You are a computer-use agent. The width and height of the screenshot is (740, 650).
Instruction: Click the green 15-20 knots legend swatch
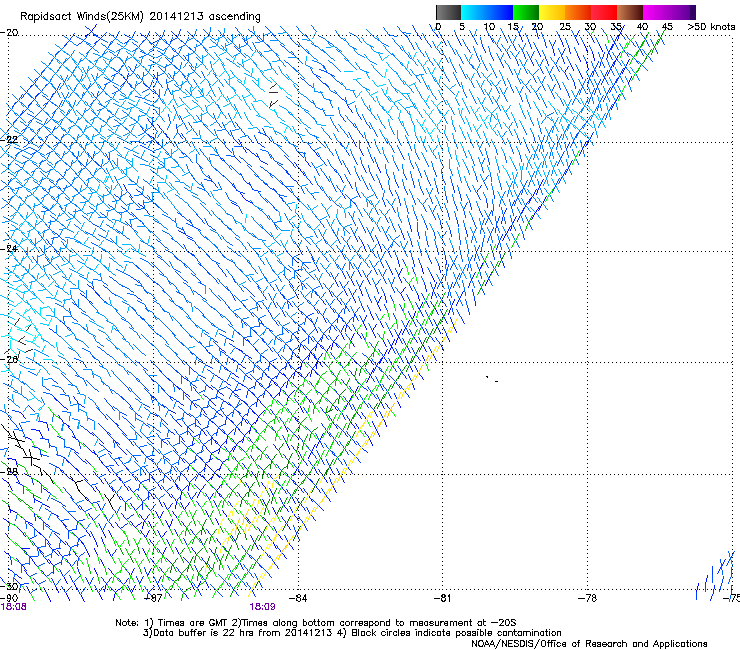pos(526,12)
